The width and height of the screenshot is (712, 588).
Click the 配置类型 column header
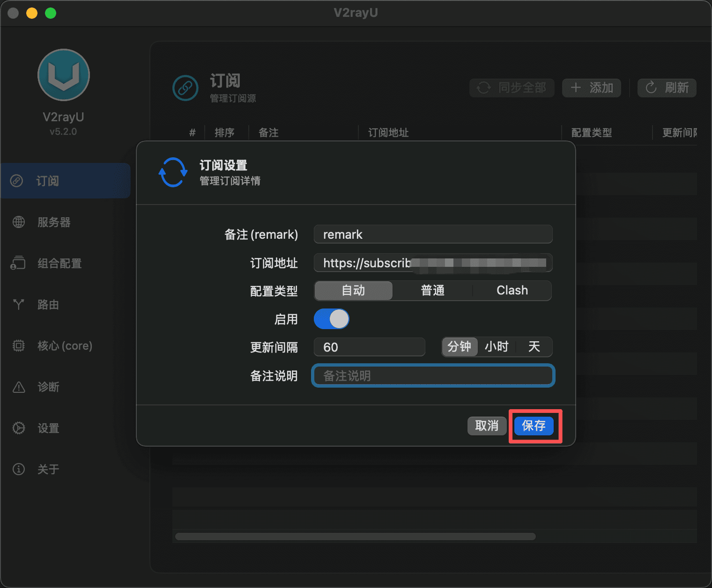point(592,133)
